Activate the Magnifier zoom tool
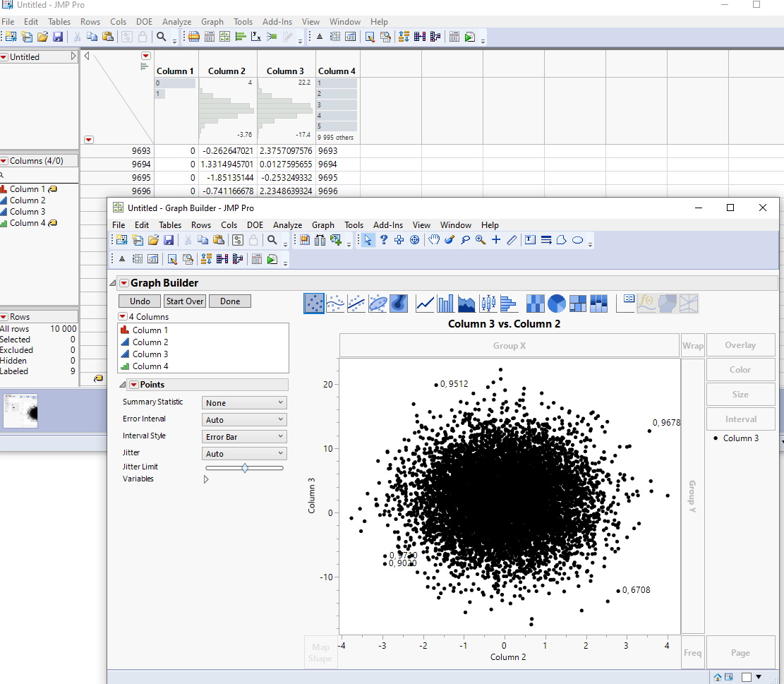Image resolution: width=784 pixels, height=684 pixels. point(480,240)
